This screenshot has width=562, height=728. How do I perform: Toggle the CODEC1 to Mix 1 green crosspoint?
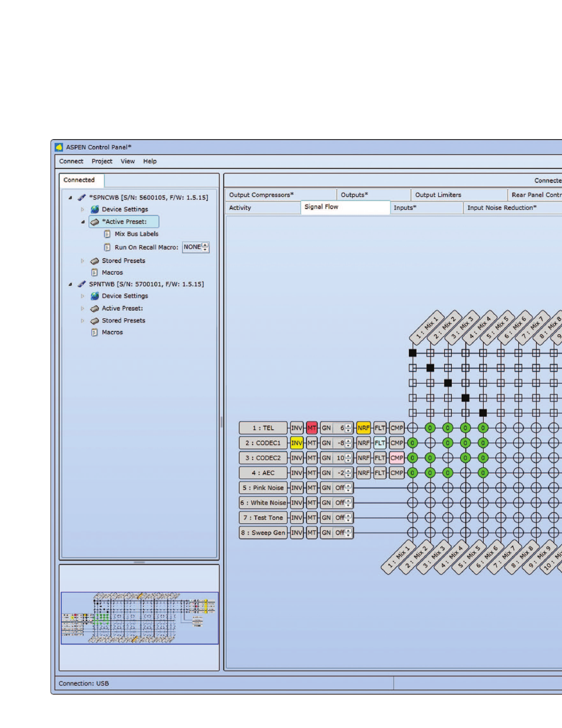click(x=412, y=443)
